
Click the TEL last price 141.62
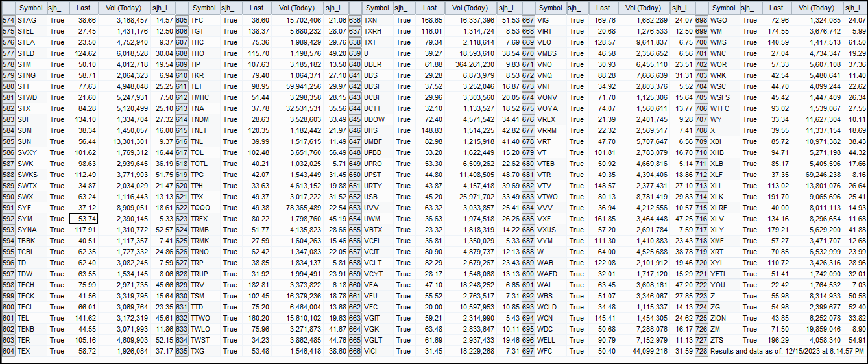point(84,318)
